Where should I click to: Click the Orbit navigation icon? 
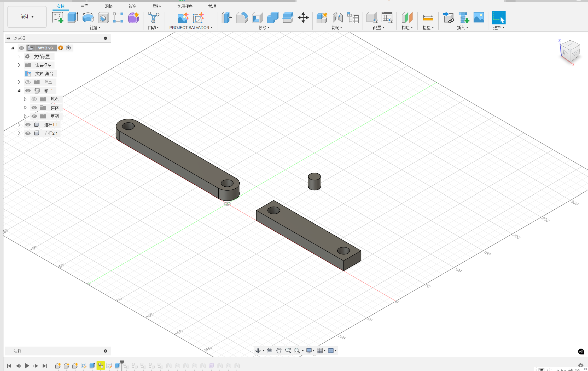click(258, 351)
